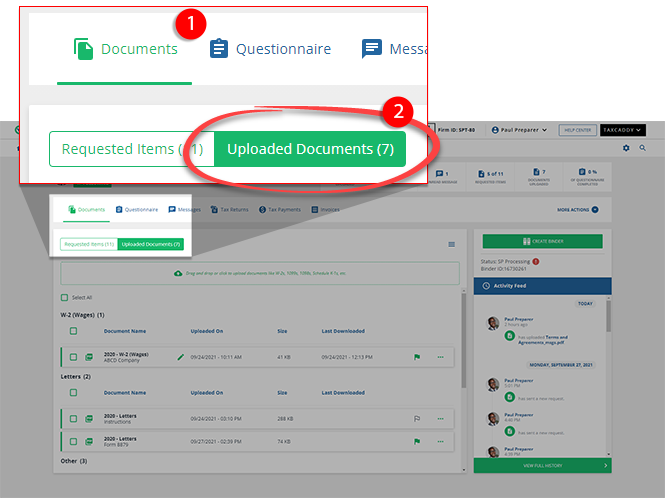Click the questionnaire completed stat icon
The image size is (665, 498).
pyautogui.click(x=582, y=171)
